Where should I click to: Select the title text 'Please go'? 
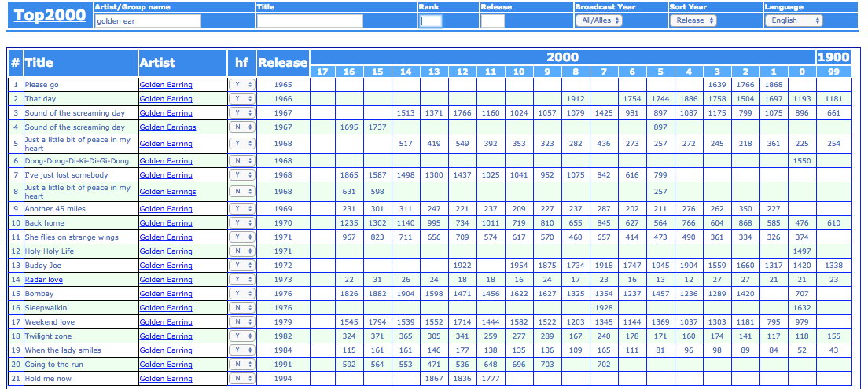coord(42,85)
